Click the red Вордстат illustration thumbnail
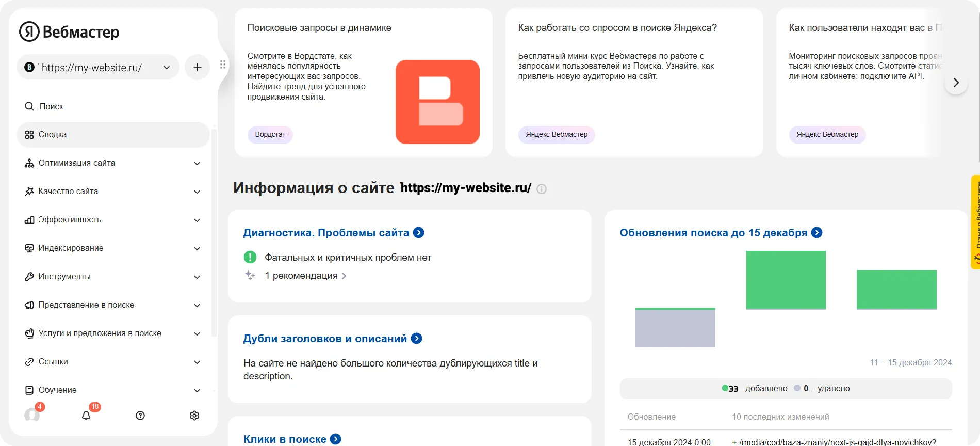The image size is (980, 446). [437, 102]
